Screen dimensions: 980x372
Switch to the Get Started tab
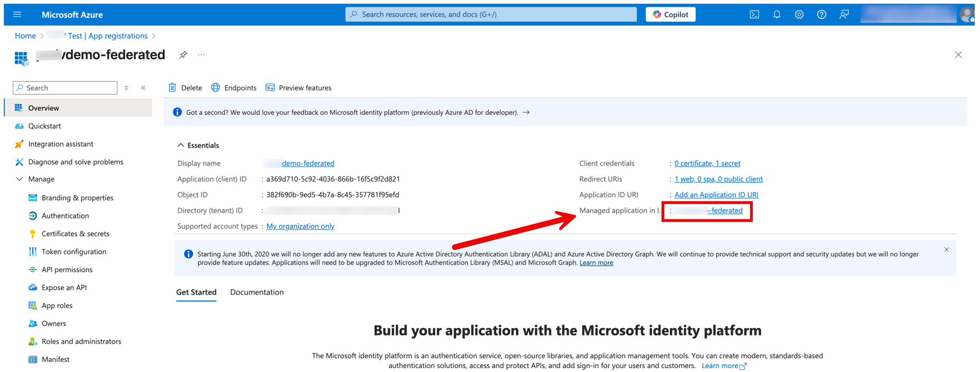(x=196, y=292)
